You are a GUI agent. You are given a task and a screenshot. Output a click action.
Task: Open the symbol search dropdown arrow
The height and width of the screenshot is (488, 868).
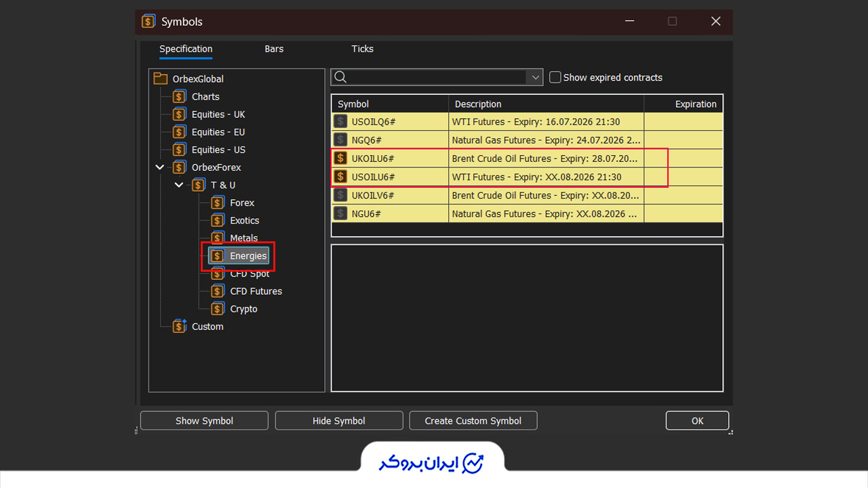(x=536, y=77)
